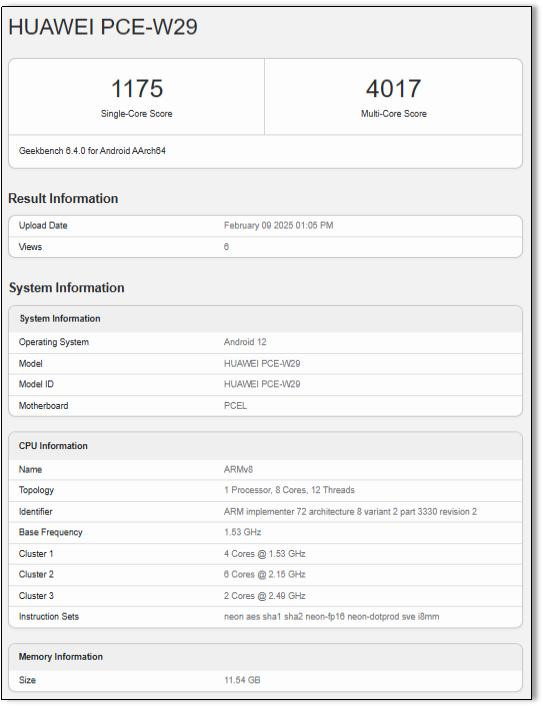Click the Result Information heading
The width and height of the screenshot is (543, 706).
(x=63, y=199)
